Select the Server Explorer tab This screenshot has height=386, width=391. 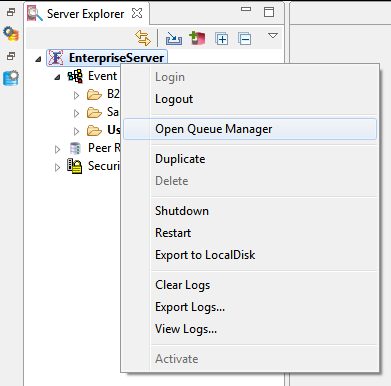(85, 14)
